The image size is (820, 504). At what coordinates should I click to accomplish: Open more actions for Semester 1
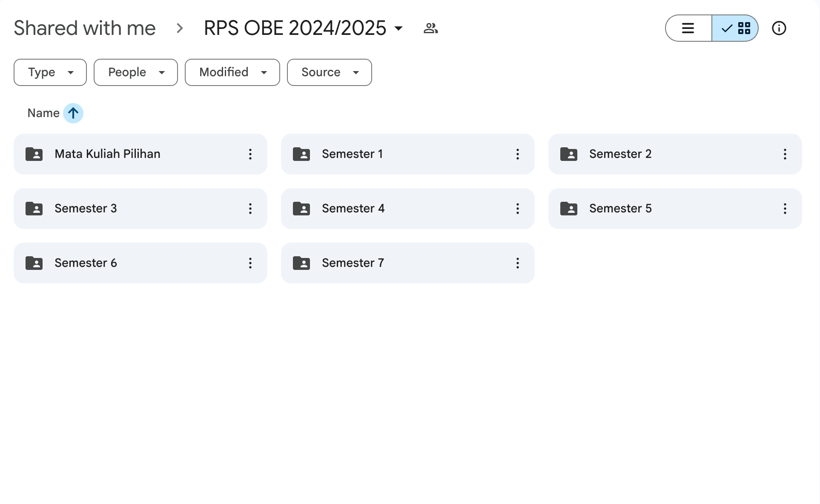517,154
